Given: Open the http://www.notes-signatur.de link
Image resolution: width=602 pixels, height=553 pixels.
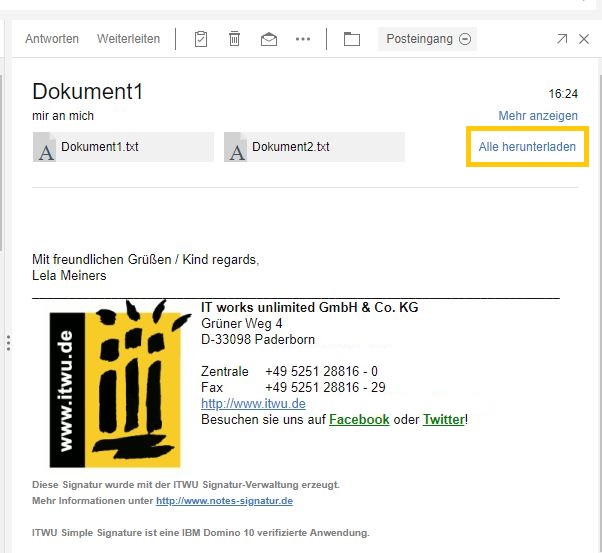Looking at the screenshot, I should point(224,501).
